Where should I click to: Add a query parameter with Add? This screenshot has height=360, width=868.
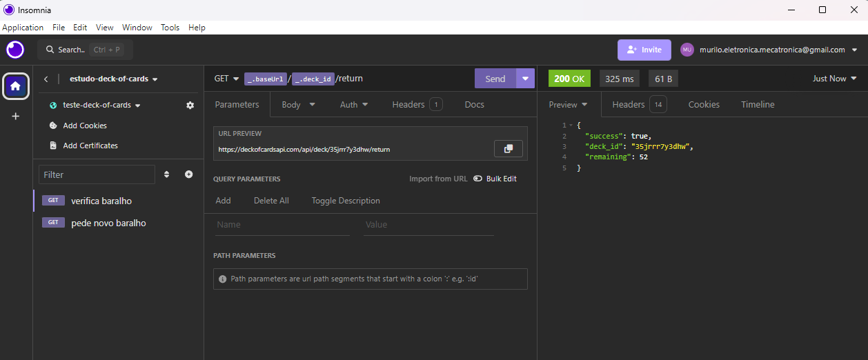pyautogui.click(x=223, y=201)
